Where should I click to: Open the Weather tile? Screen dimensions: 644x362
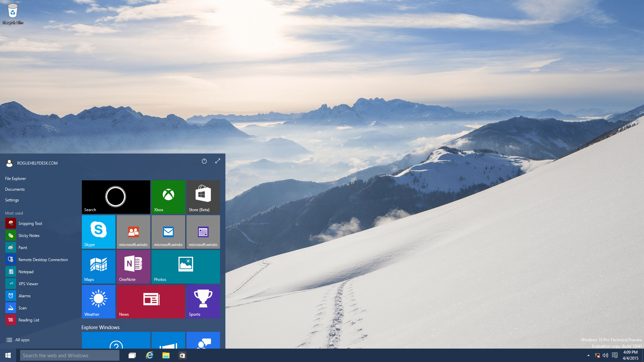[98, 301]
